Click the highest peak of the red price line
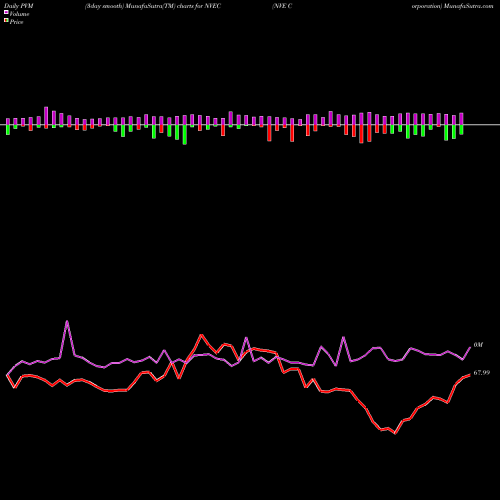 tap(201, 335)
